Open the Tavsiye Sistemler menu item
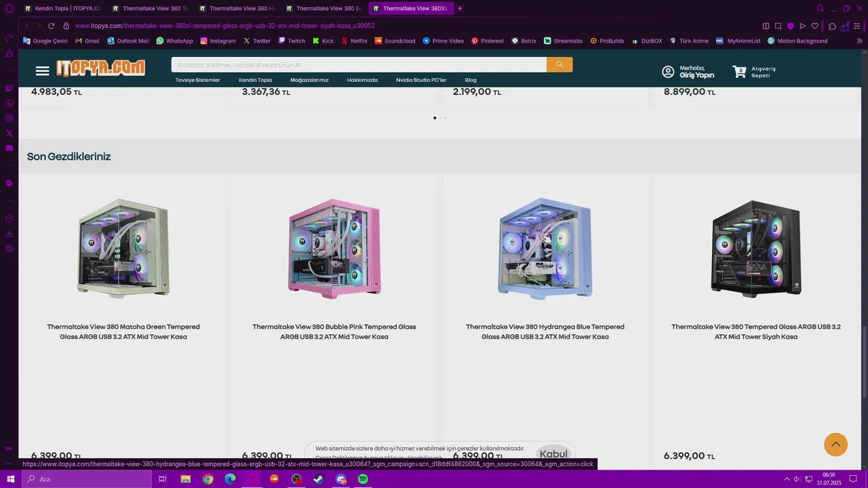The width and height of the screenshot is (868, 488). (197, 80)
